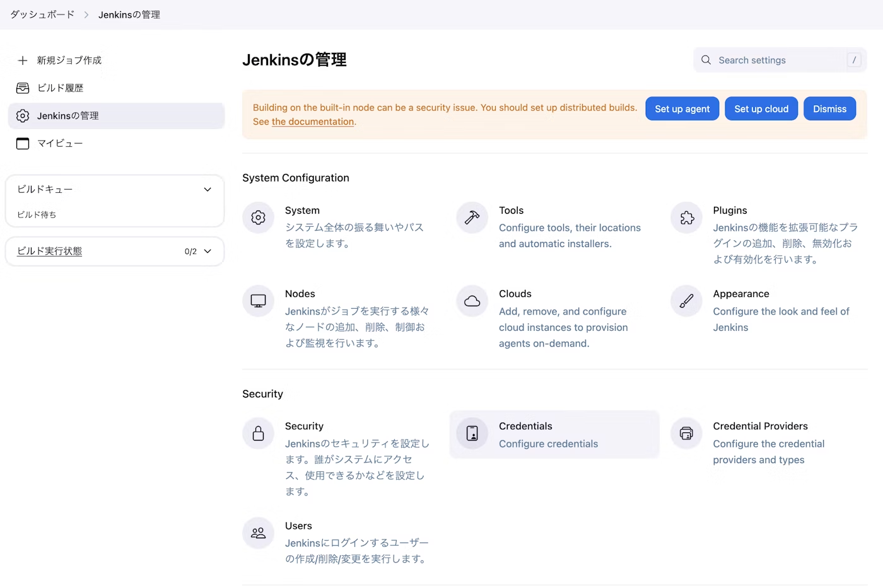Click the Appearance paintbrush icon
The height and width of the screenshot is (588, 883).
687,301
